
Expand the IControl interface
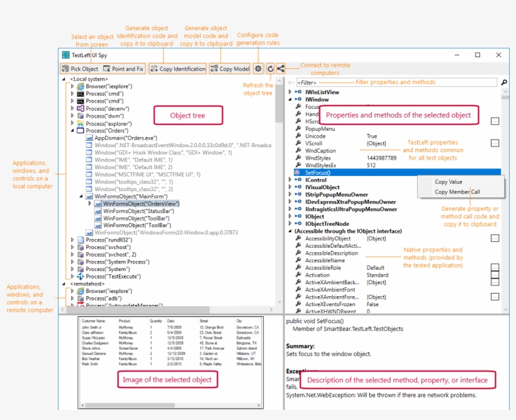coord(290,180)
